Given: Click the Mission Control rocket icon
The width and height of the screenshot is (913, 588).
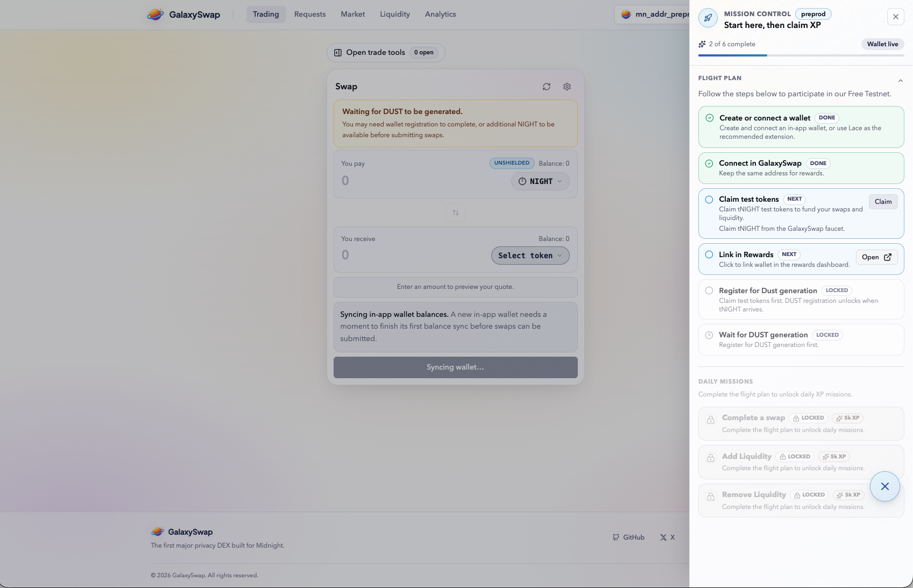Looking at the screenshot, I should (708, 18).
